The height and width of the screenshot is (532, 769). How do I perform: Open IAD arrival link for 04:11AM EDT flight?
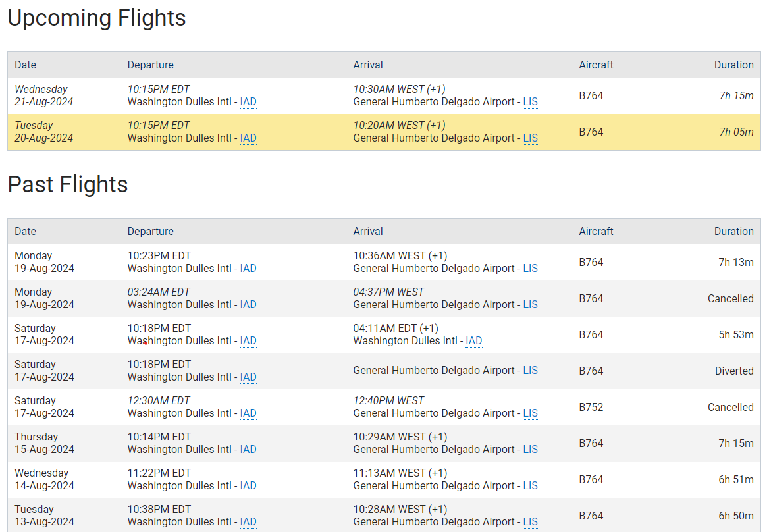[x=473, y=341]
